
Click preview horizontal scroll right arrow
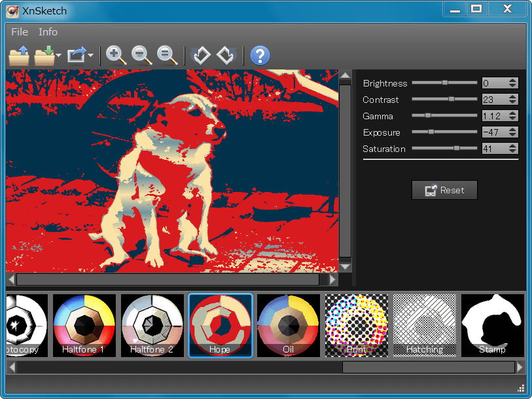coord(332,280)
